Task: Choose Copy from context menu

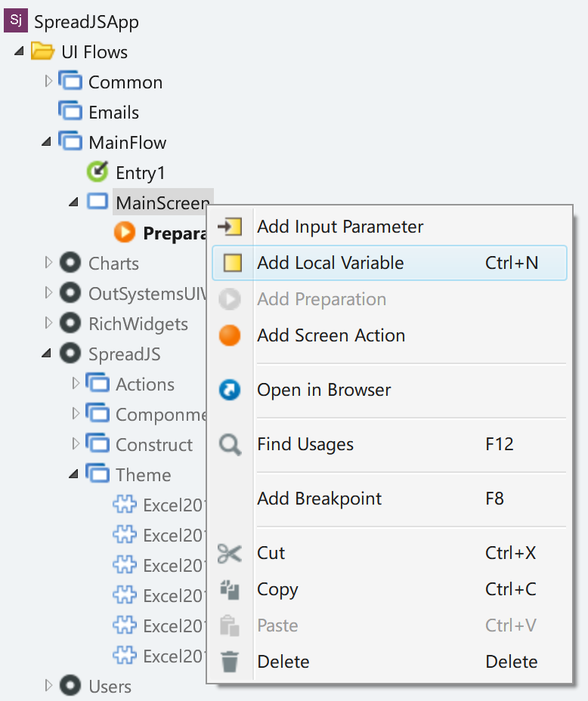Action: 389,589
